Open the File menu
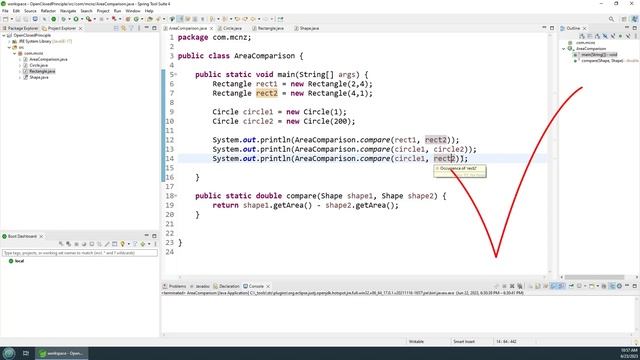The width and height of the screenshot is (640, 360). (5, 11)
